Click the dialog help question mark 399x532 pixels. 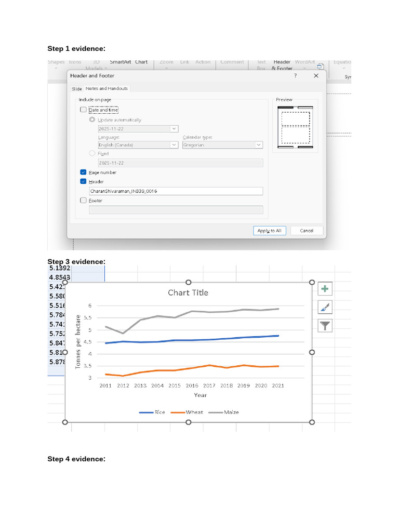click(x=295, y=76)
